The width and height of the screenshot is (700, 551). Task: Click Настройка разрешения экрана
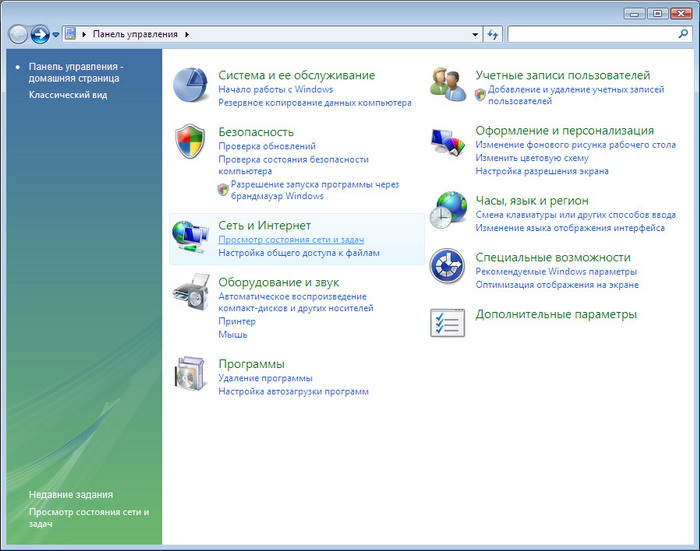[x=542, y=171]
